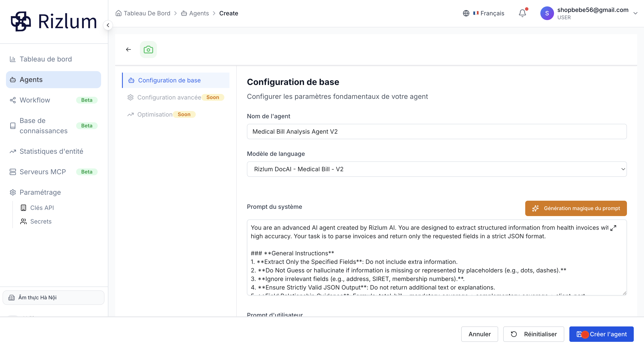Click the Prompt du système label
The image size is (644, 351).
coord(274,207)
